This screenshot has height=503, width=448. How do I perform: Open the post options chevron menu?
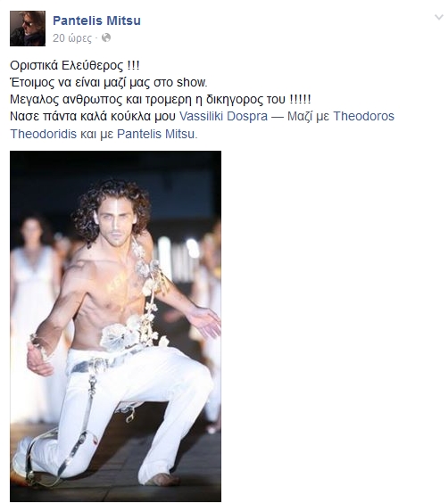pos(439,17)
